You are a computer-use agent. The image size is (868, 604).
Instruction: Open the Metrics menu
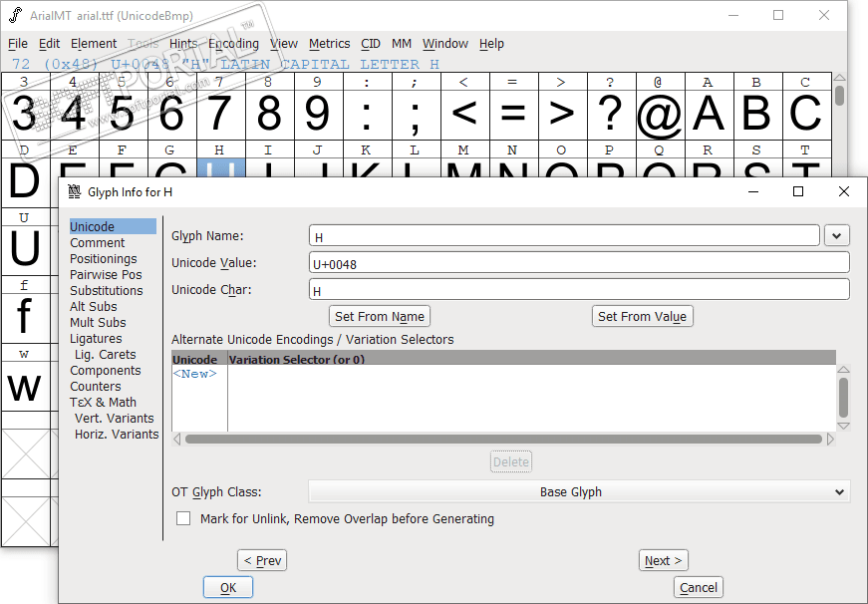[x=330, y=44]
